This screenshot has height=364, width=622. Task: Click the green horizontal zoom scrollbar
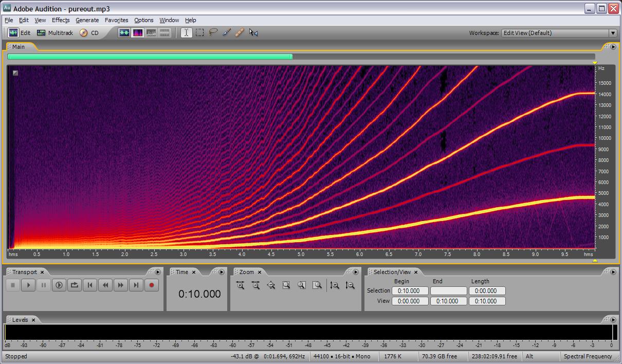pyautogui.click(x=150, y=57)
